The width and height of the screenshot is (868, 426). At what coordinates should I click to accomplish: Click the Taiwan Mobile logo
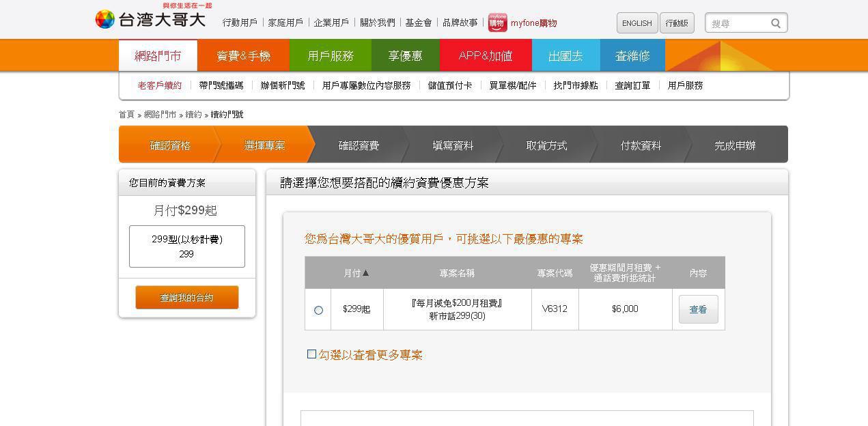[x=150, y=19]
